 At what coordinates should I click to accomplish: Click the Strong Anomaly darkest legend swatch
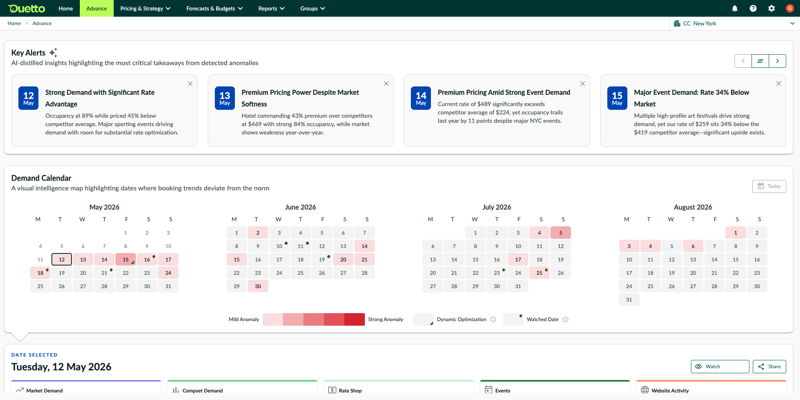point(355,319)
